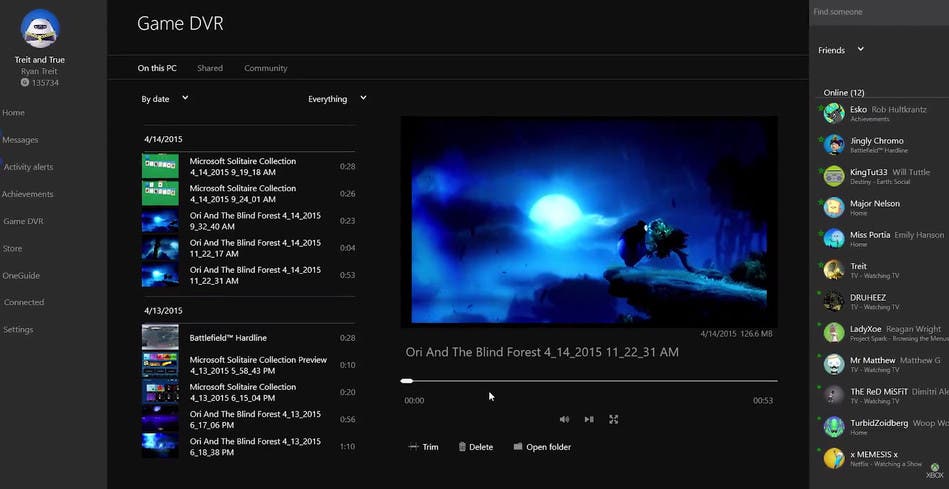Select the Battlefield™ Hardline clip title
Image resolution: width=949 pixels, height=489 pixels.
228,338
